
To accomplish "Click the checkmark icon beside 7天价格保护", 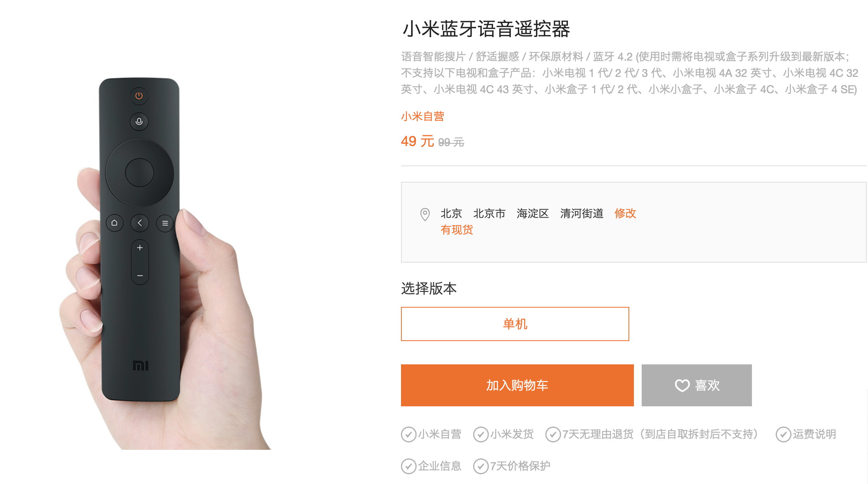I will (481, 466).
